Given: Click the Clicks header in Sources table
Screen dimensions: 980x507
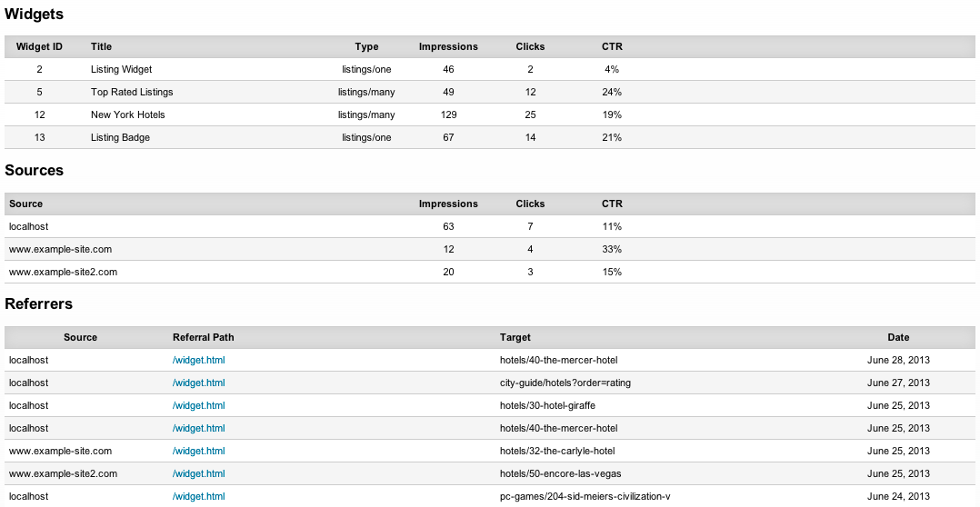Looking at the screenshot, I should [530, 204].
